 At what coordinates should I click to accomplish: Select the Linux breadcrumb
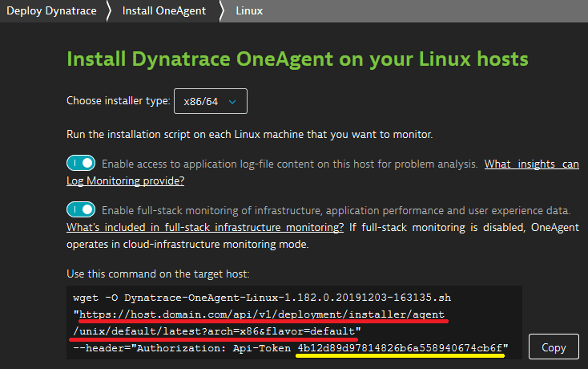coord(249,11)
